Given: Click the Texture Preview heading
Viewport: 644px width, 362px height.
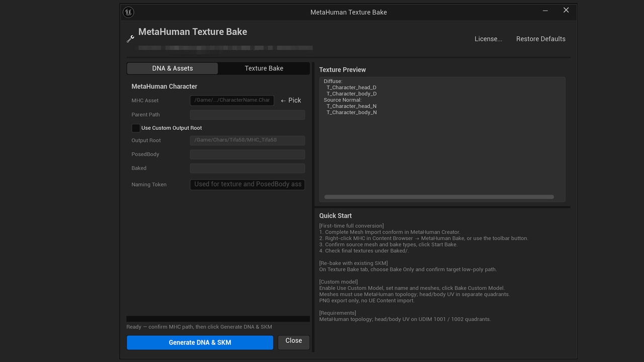Looking at the screenshot, I should tap(343, 70).
